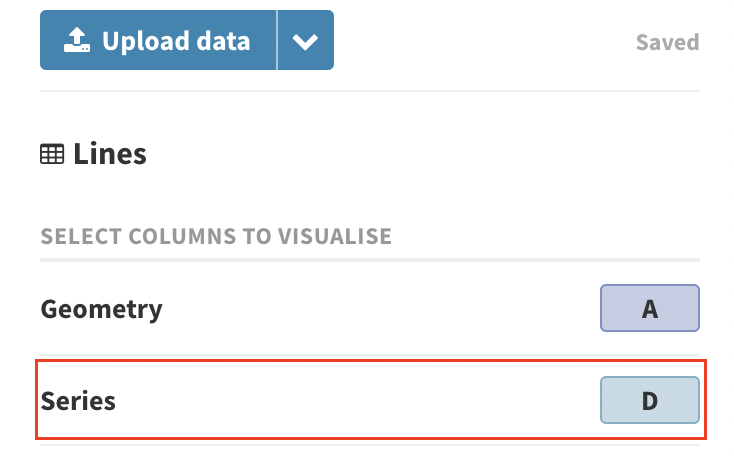
Task: Select the highlighted Series row
Action: pos(371,399)
